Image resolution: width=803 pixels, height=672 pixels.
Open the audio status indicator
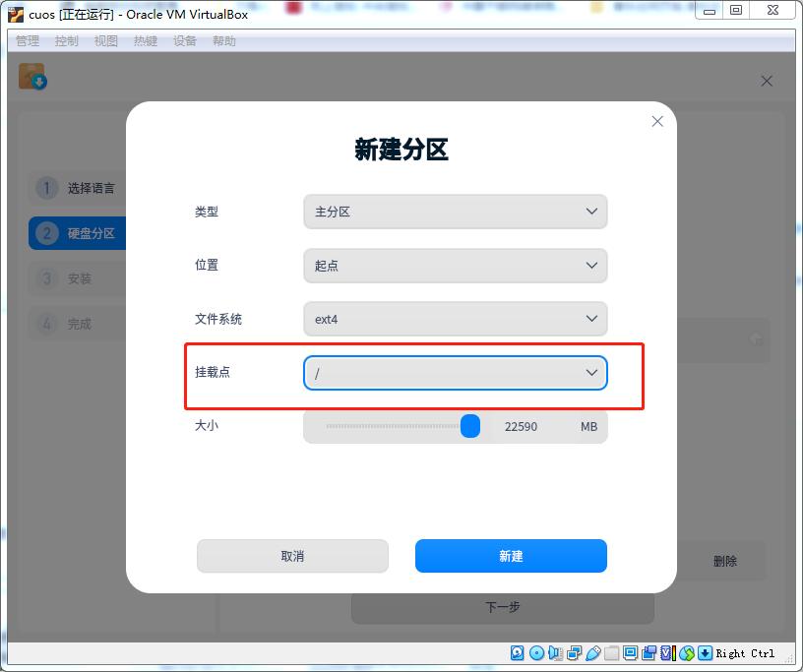[555, 652]
